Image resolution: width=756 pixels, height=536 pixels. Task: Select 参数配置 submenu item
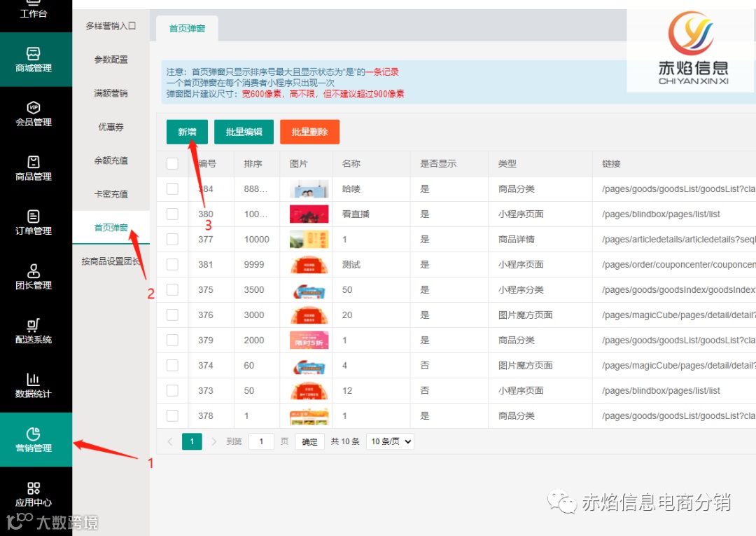111,60
